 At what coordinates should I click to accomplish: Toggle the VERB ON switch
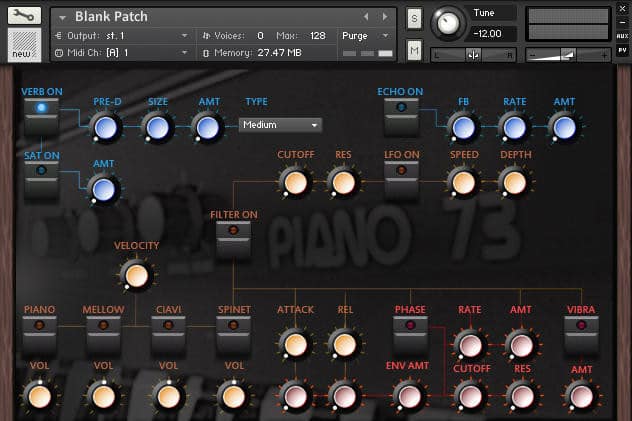pyautogui.click(x=41, y=116)
